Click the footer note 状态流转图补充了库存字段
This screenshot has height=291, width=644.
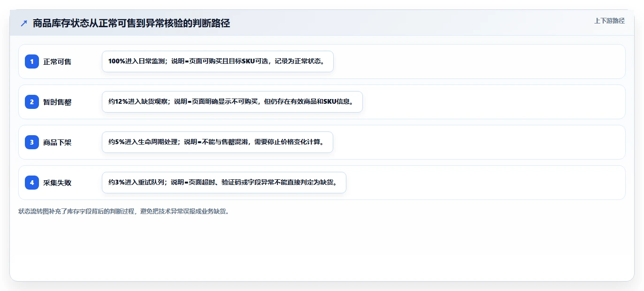124,212
